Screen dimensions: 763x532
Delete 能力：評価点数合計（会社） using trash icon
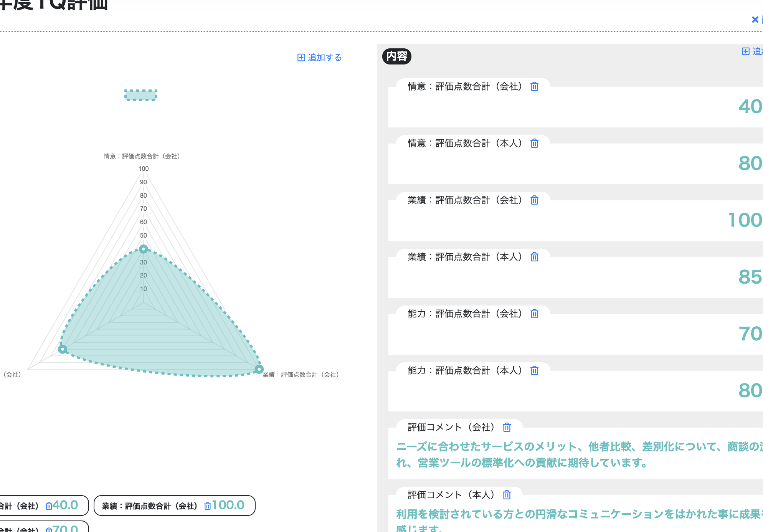534,314
